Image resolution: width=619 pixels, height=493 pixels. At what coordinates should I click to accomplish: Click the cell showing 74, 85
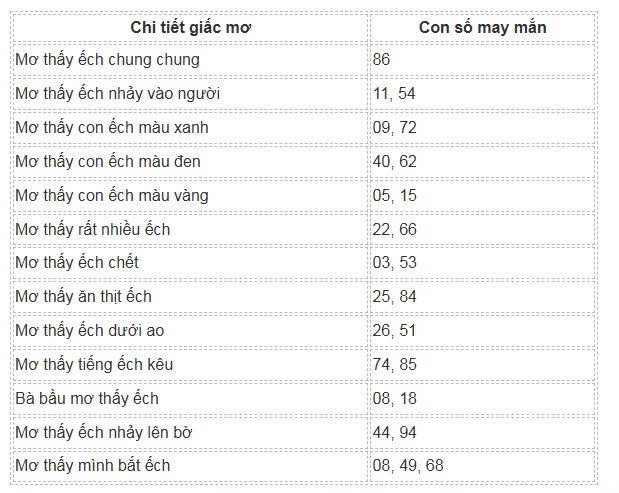(390, 365)
